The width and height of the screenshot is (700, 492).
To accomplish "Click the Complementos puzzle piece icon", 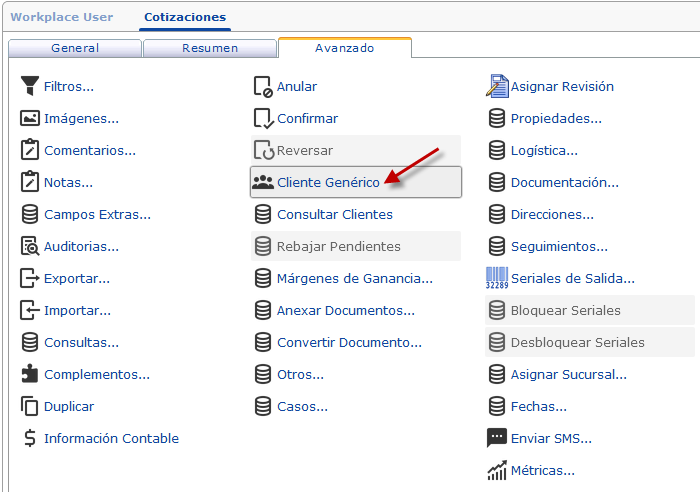I will 29,374.
